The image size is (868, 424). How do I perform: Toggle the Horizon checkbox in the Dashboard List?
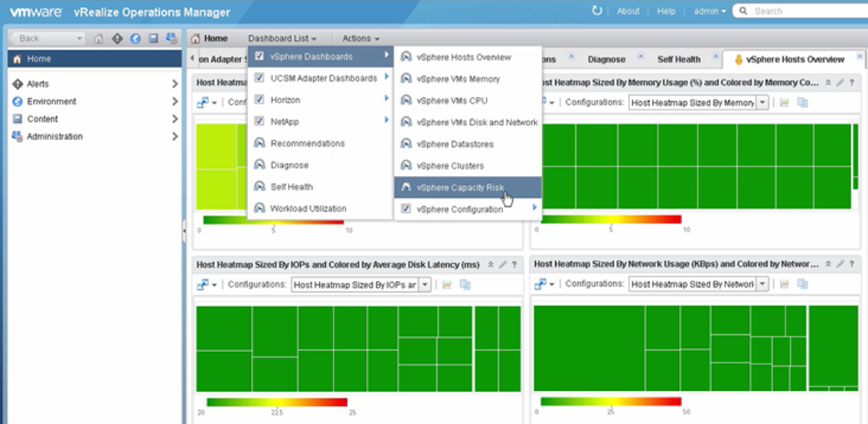259,100
